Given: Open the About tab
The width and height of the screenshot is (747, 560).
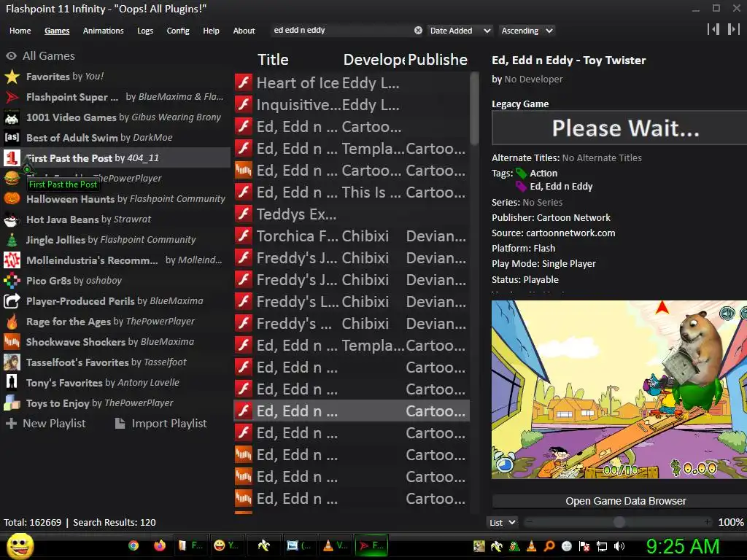Looking at the screenshot, I should (244, 31).
